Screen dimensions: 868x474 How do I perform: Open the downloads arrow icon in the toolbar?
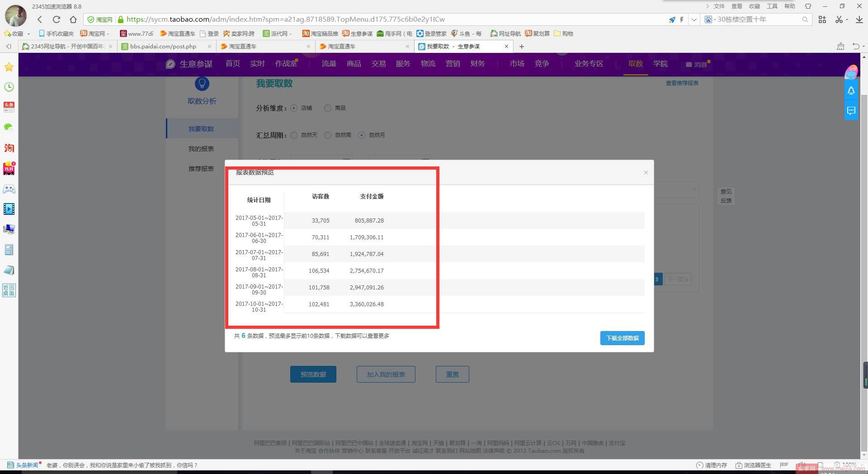pos(859,19)
